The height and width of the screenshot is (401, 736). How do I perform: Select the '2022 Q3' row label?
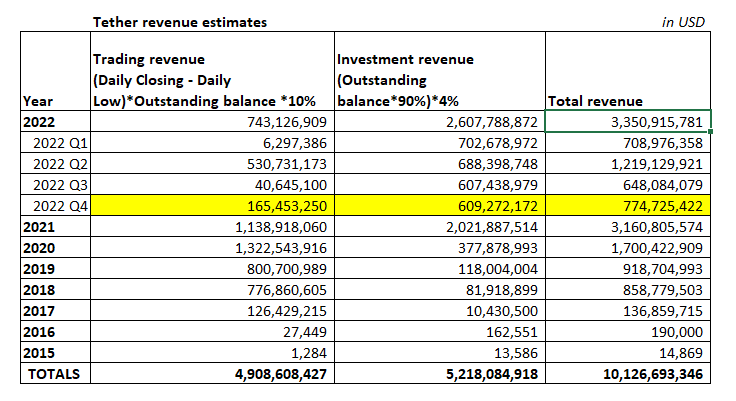[x=55, y=185]
